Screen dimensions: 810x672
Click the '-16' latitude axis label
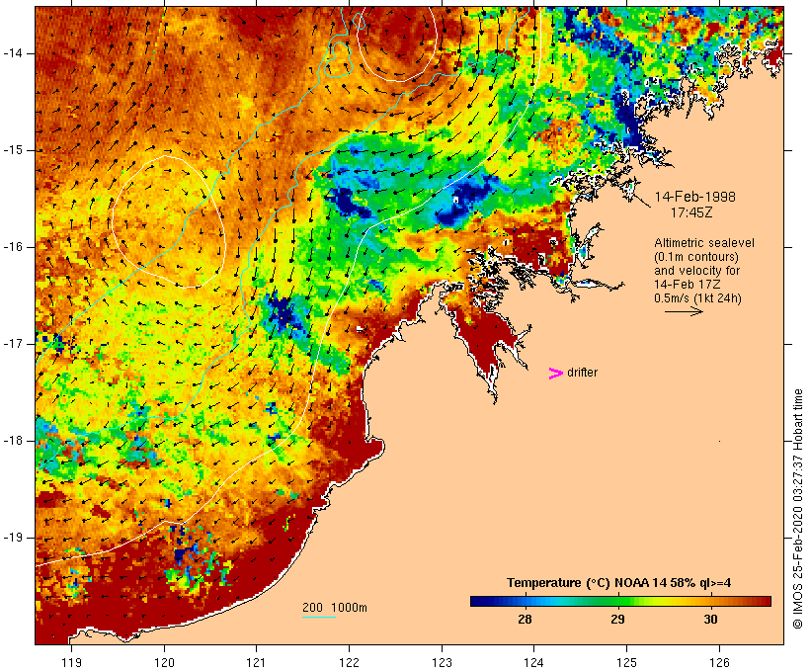click(13, 247)
